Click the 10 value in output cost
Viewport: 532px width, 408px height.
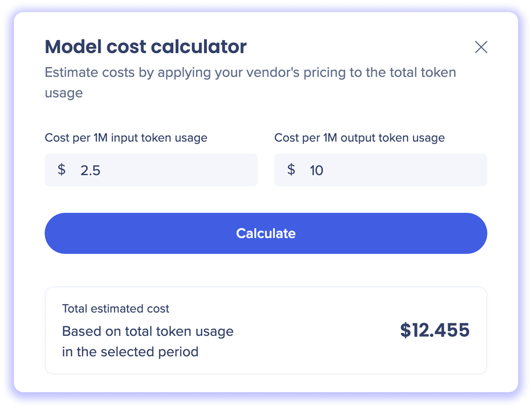[316, 170]
